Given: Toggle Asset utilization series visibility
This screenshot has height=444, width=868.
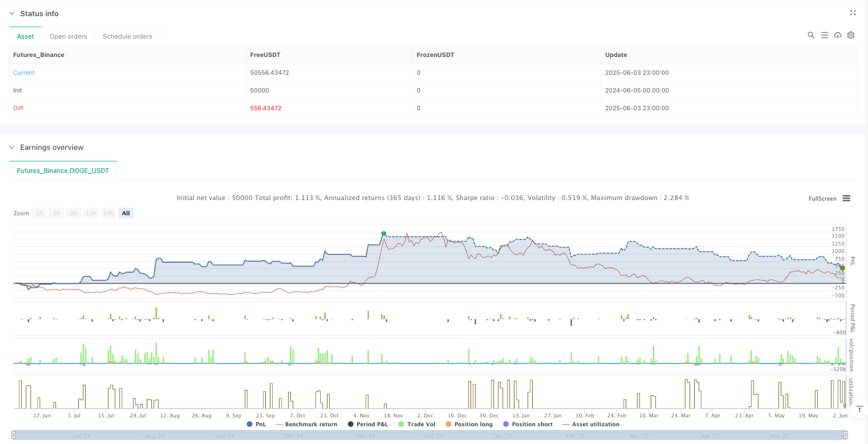Looking at the screenshot, I should tap(591, 424).
